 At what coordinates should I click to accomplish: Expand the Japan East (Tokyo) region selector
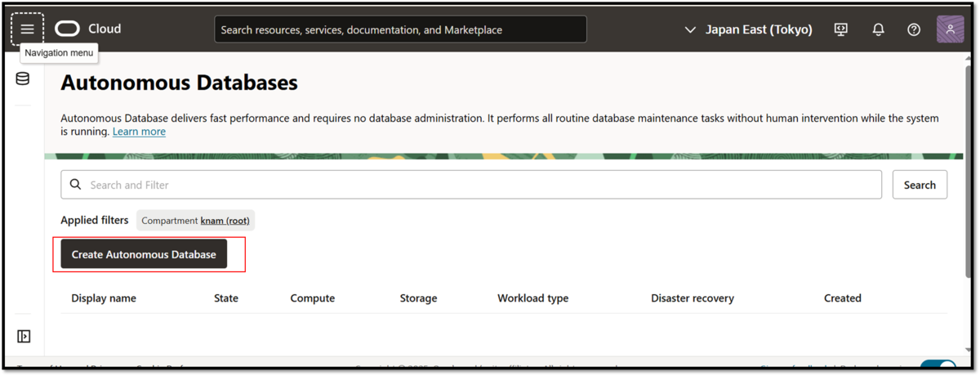click(x=748, y=29)
